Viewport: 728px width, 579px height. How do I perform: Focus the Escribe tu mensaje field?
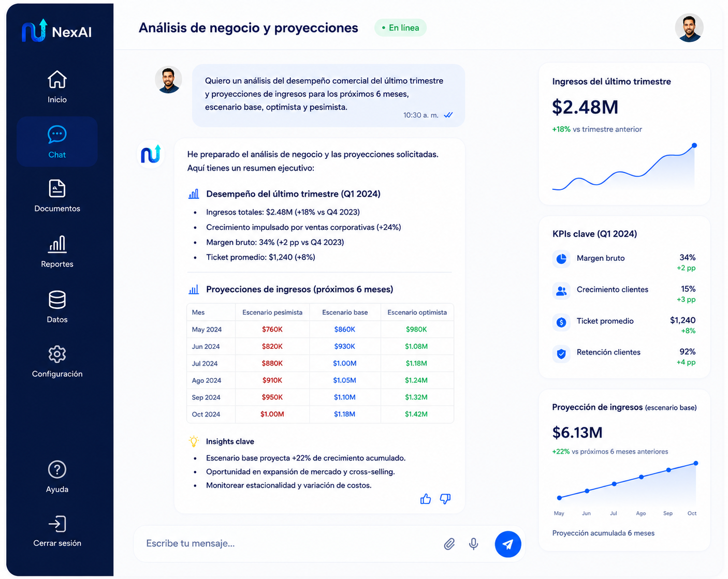pos(290,544)
